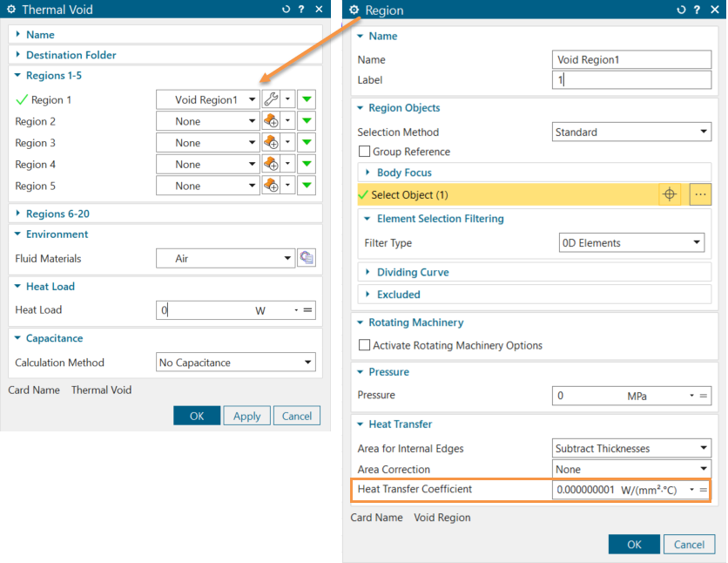Click the create region icon for Region 2

pos(271,122)
